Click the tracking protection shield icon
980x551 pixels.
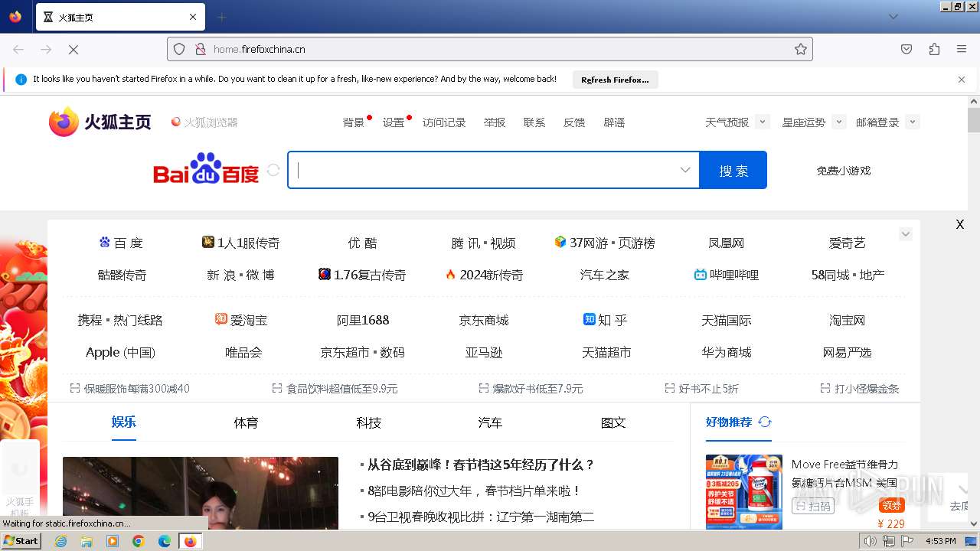[x=179, y=49]
